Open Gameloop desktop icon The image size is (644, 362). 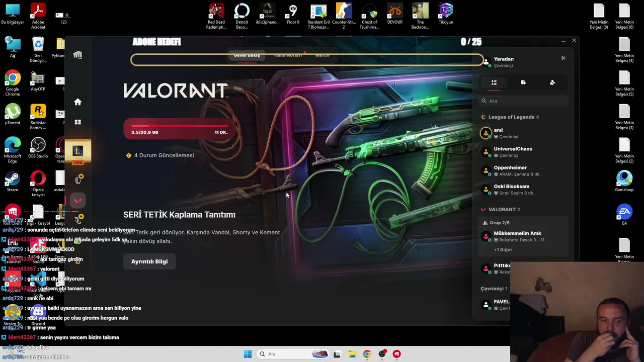point(624,182)
